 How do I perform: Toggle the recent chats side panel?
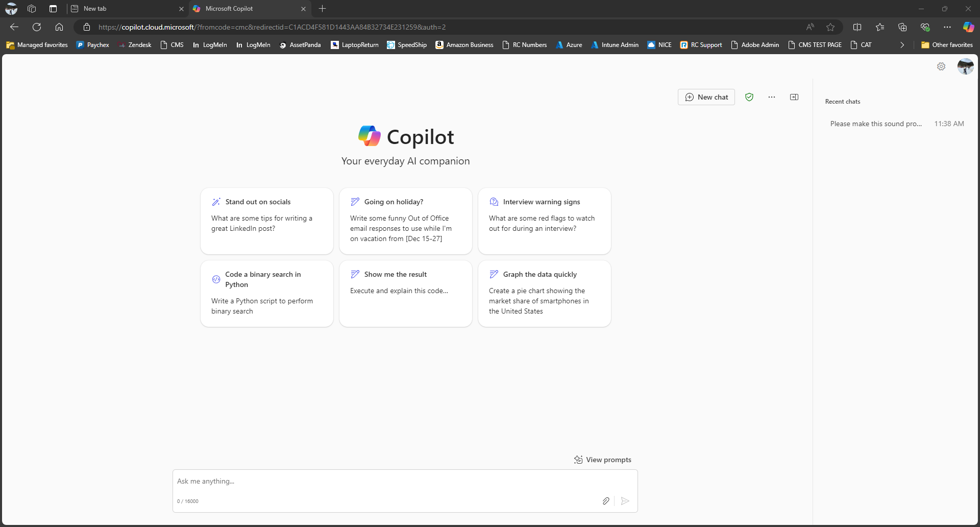pyautogui.click(x=794, y=97)
